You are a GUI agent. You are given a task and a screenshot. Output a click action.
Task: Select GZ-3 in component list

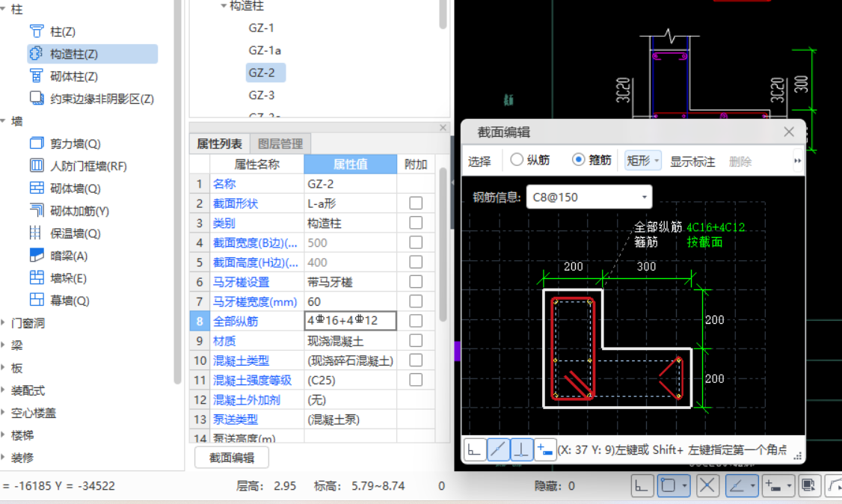click(262, 96)
